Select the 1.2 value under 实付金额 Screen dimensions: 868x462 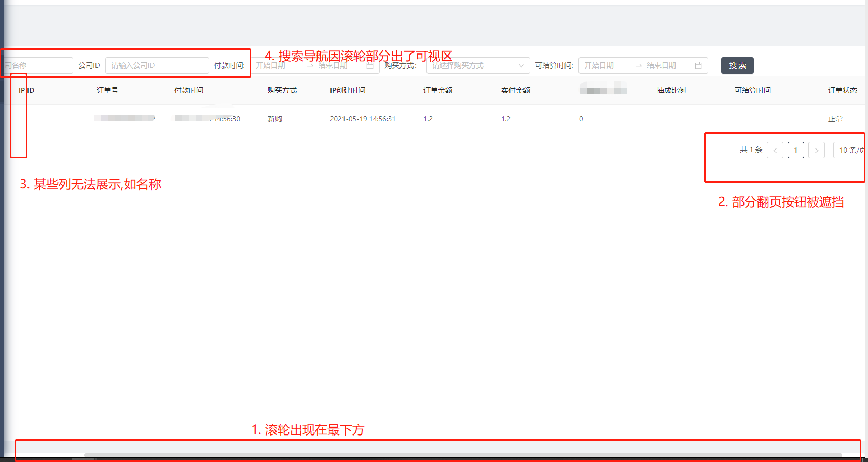tap(506, 119)
